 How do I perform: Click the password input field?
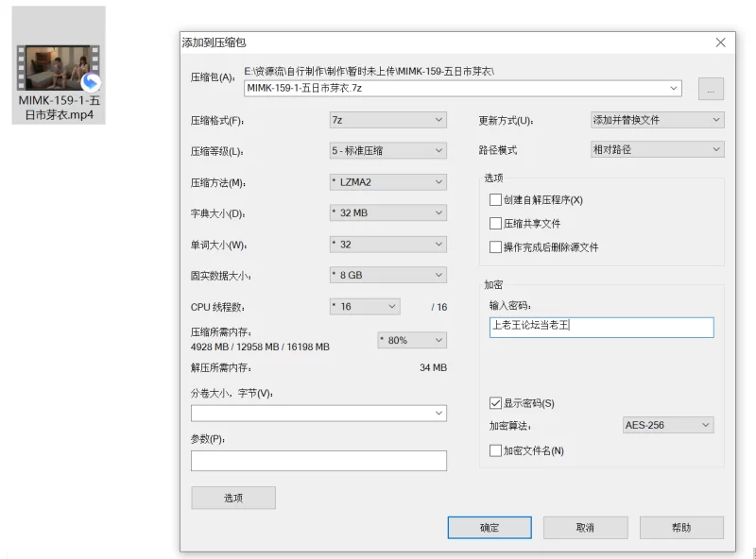[x=601, y=327]
